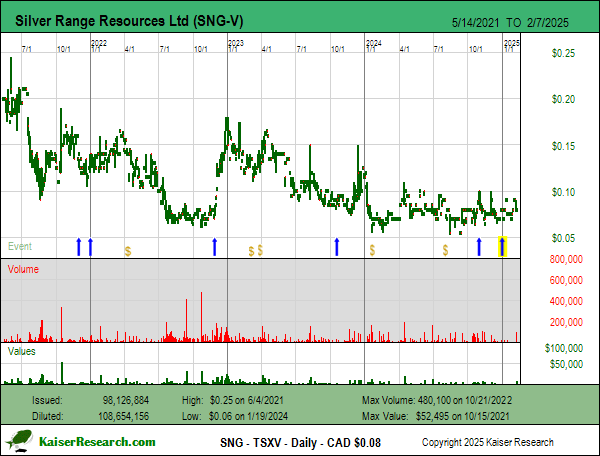The width and height of the screenshot is (600, 456).
Task: Select the High $0.25 on 6/4/2021 text
Action: pos(233,401)
